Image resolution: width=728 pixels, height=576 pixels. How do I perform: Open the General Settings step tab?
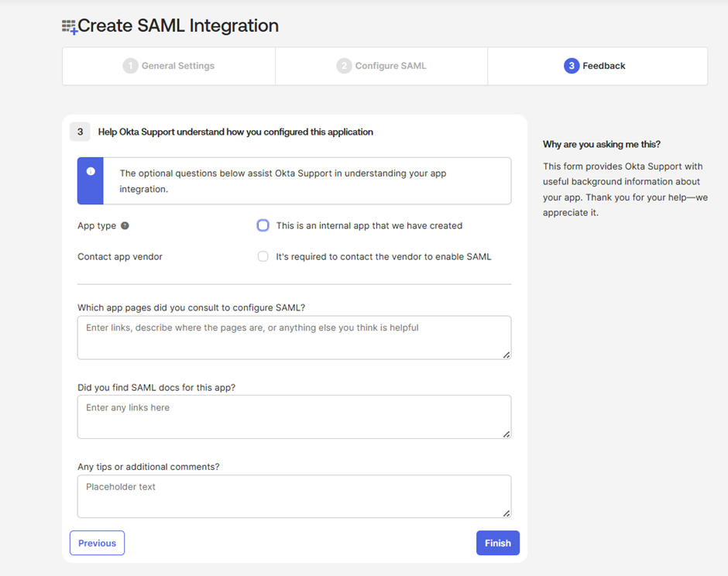(x=169, y=66)
